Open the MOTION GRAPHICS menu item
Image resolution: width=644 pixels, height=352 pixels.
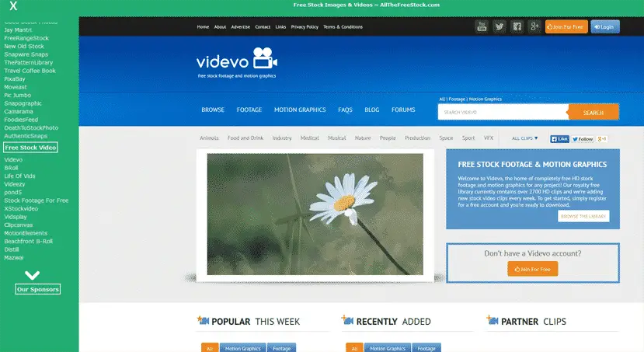pyautogui.click(x=300, y=110)
